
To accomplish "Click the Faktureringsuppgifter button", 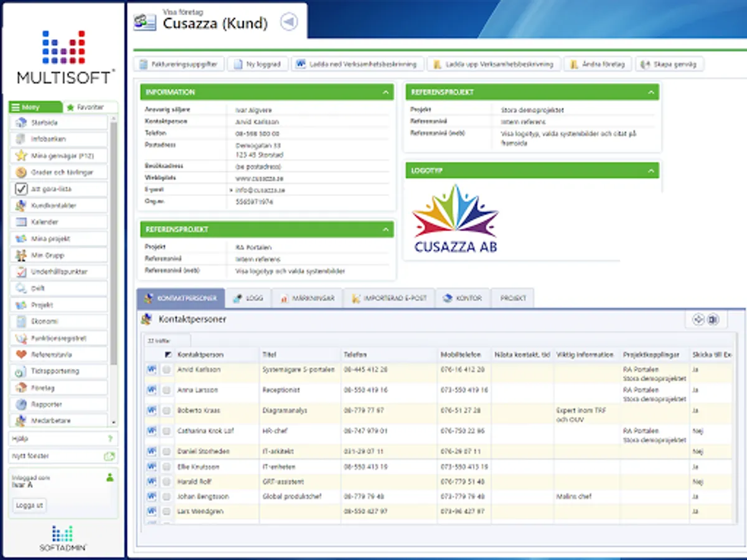I will [179, 64].
